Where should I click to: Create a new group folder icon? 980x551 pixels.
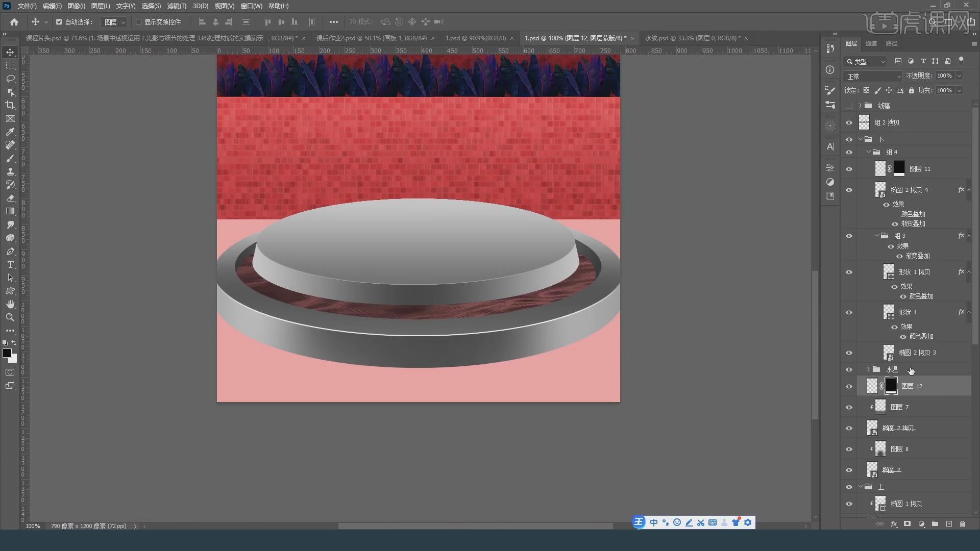pyautogui.click(x=935, y=524)
